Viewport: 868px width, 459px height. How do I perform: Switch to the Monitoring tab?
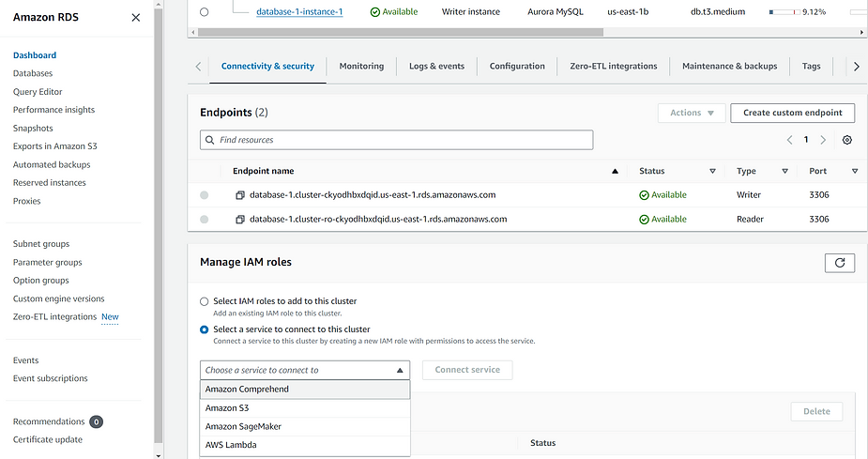(361, 66)
